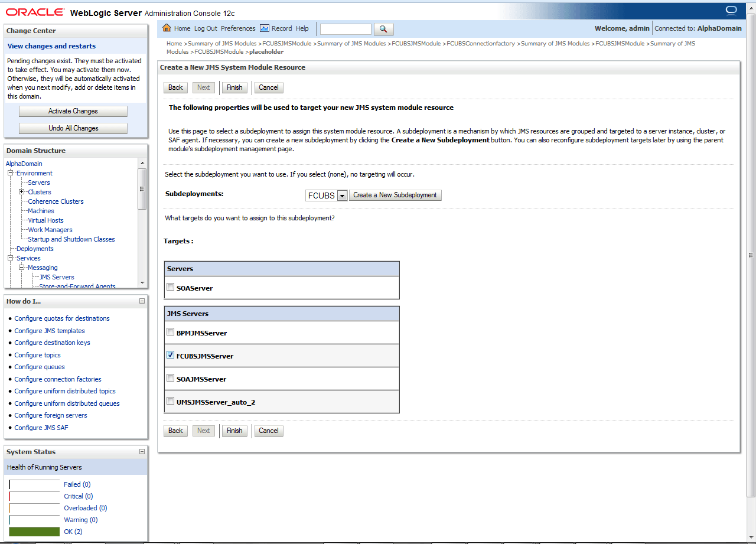Click Create a New Subdeployment button
The width and height of the screenshot is (756, 544).
[x=395, y=195]
